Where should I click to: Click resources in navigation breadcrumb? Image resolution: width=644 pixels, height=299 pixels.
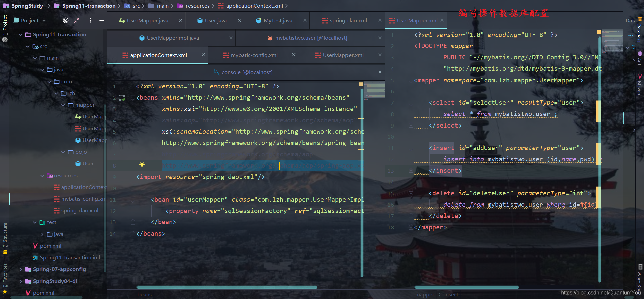click(x=193, y=6)
